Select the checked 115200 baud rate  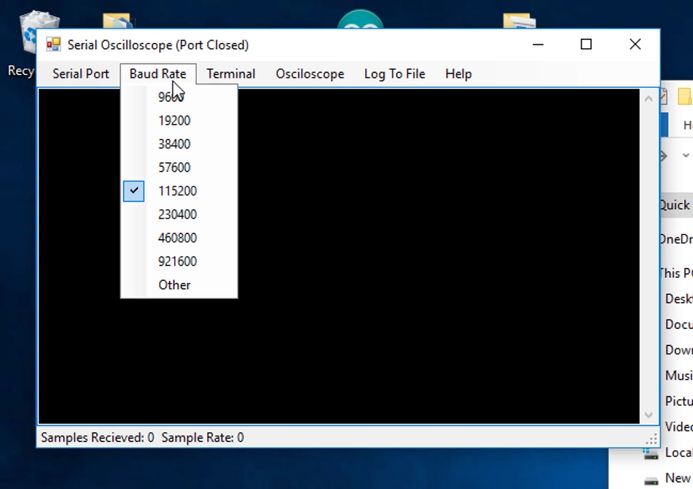click(179, 191)
